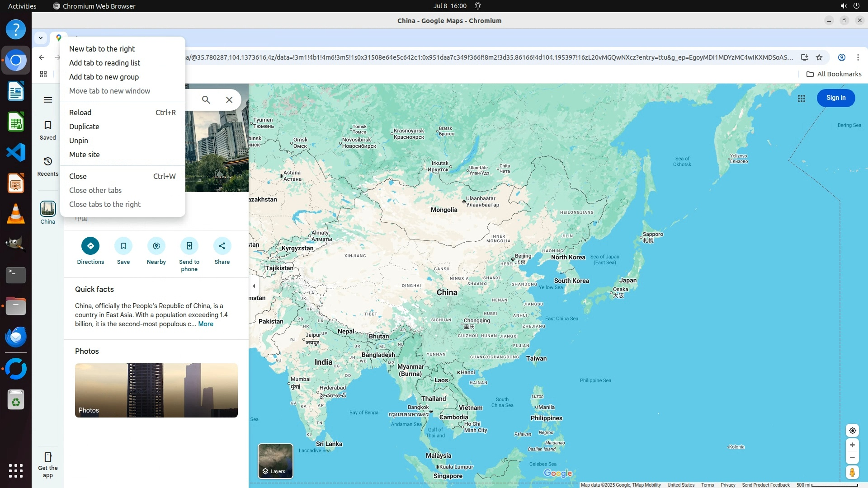This screenshot has width=868, height=488.
Task: Zoom in on the map
Action: point(852,445)
